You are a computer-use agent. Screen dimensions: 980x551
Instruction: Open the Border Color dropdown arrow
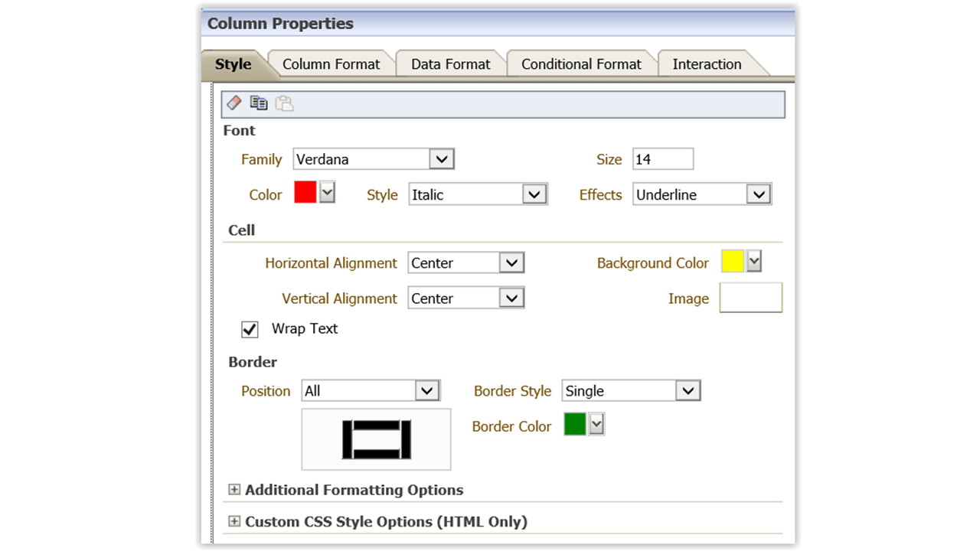click(596, 424)
